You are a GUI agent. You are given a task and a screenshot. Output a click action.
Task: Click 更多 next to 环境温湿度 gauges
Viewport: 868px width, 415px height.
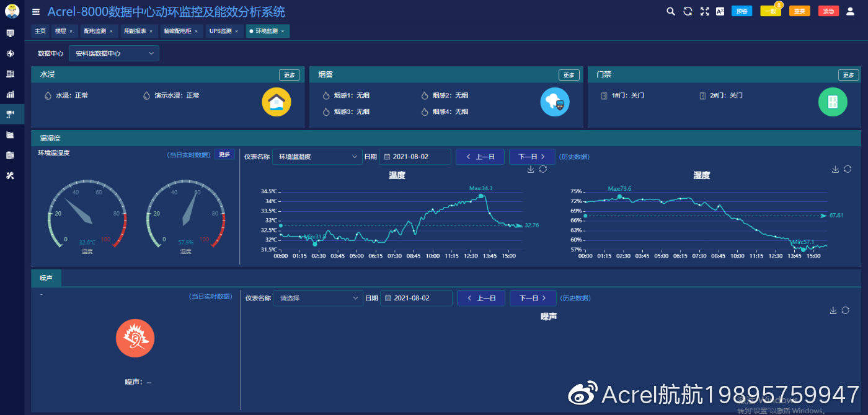[224, 154]
